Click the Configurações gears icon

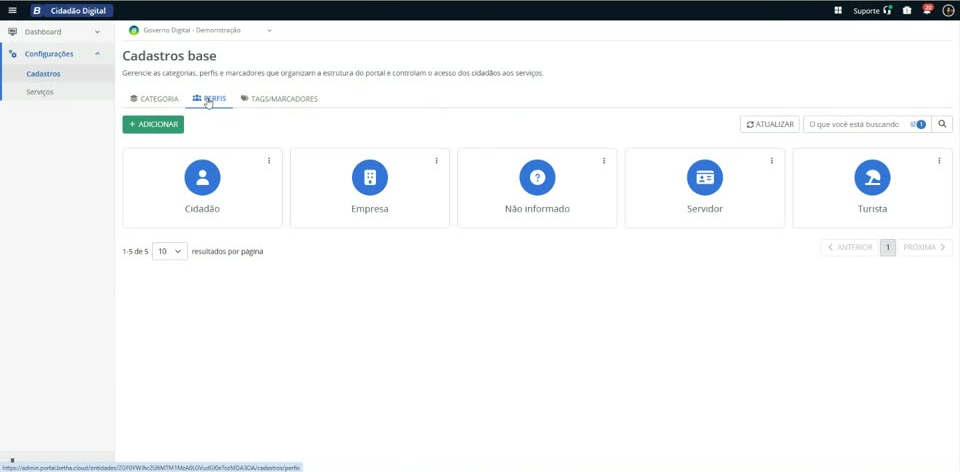tap(12, 54)
